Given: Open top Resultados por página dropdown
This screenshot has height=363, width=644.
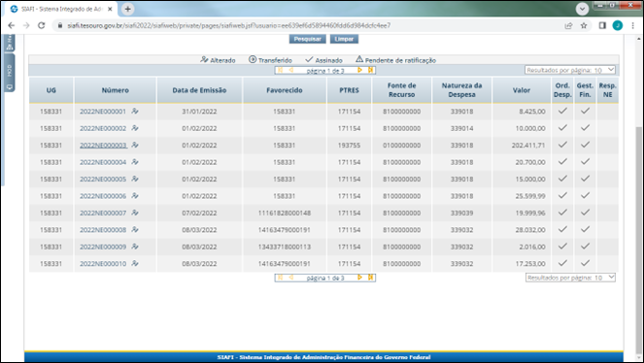Looking at the screenshot, I should (570, 70).
